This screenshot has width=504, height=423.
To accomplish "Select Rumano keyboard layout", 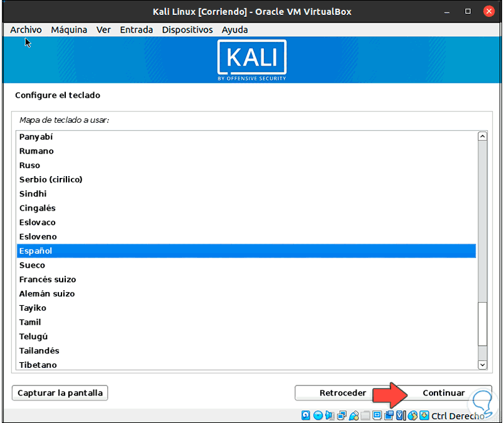I will (x=246, y=151).
